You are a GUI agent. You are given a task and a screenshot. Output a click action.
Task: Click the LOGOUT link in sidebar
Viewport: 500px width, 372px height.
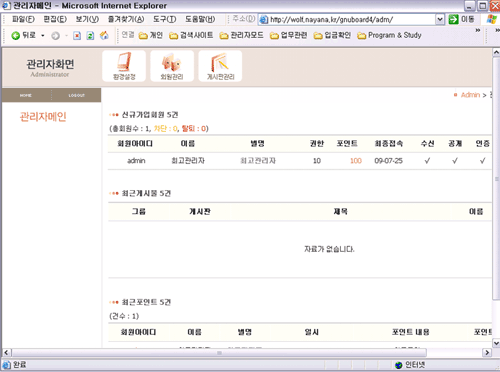pyautogui.click(x=77, y=95)
